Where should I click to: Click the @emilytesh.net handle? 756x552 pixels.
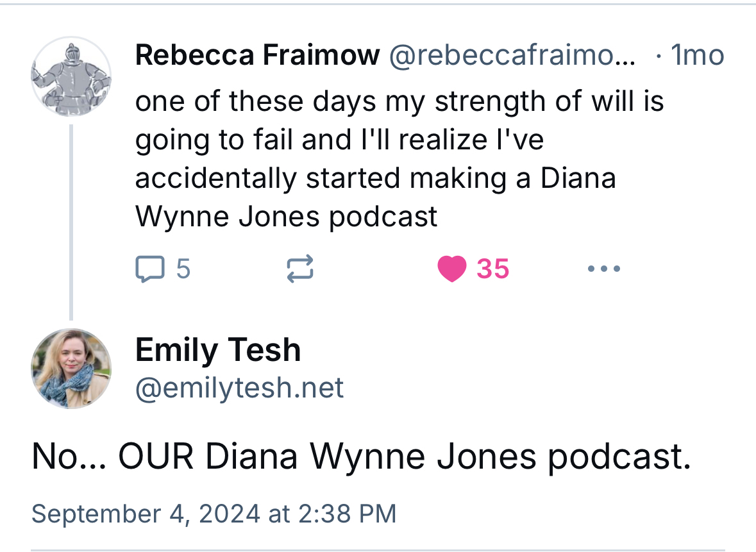[x=239, y=388]
